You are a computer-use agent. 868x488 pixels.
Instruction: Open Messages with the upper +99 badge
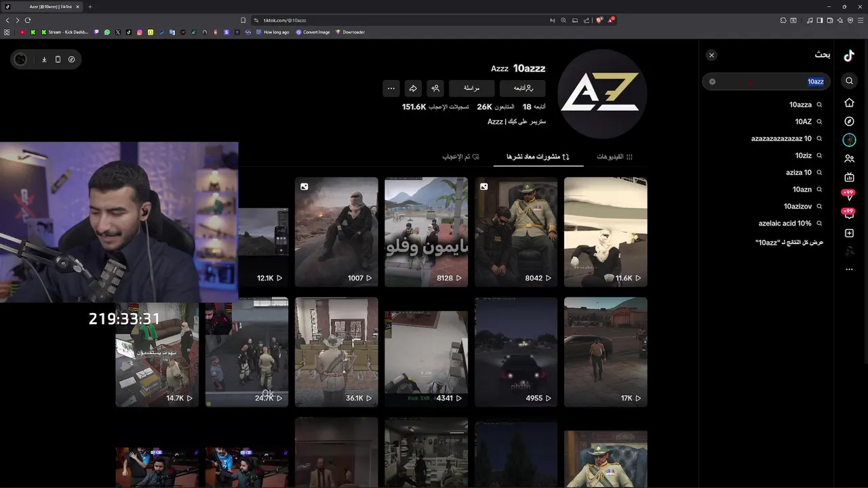(x=848, y=195)
